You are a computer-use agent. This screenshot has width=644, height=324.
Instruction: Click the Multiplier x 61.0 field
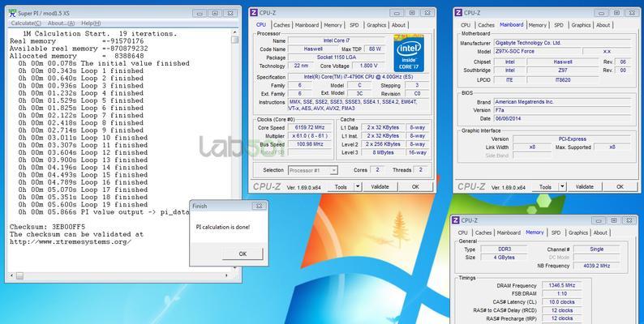point(310,136)
